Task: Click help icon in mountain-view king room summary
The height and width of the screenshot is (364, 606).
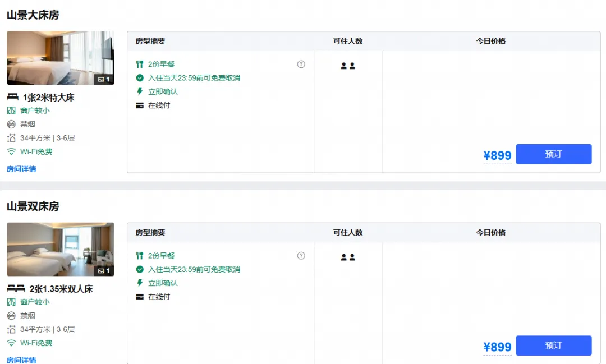Action: click(301, 64)
